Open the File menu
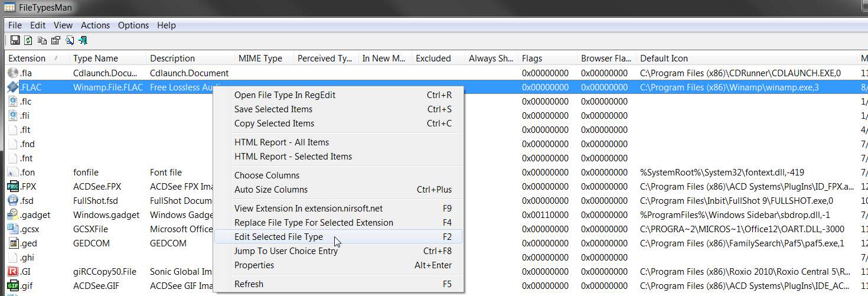868x296 pixels. tap(15, 25)
